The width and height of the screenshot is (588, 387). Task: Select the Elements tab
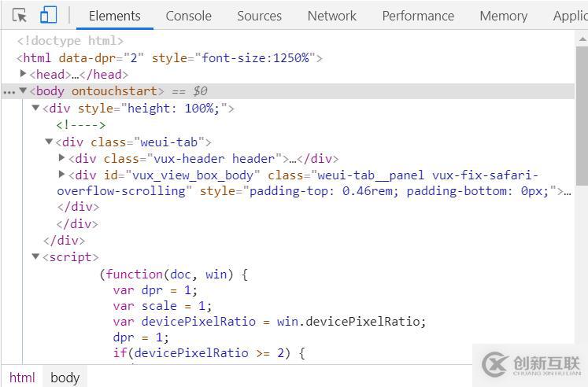tap(114, 16)
